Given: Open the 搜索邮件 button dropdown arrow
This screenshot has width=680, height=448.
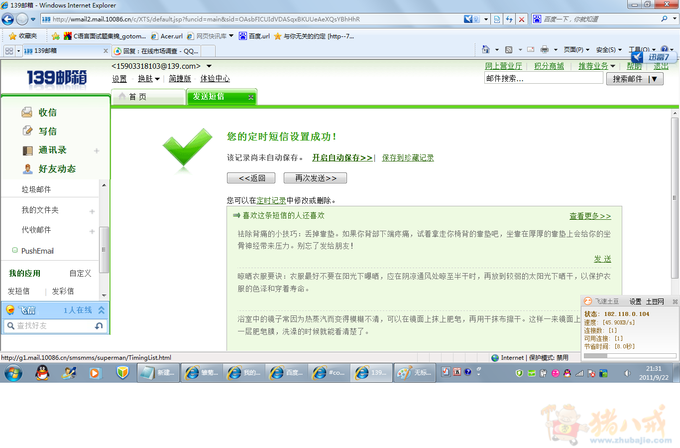Looking at the screenshot, I should tap(654, 79).
